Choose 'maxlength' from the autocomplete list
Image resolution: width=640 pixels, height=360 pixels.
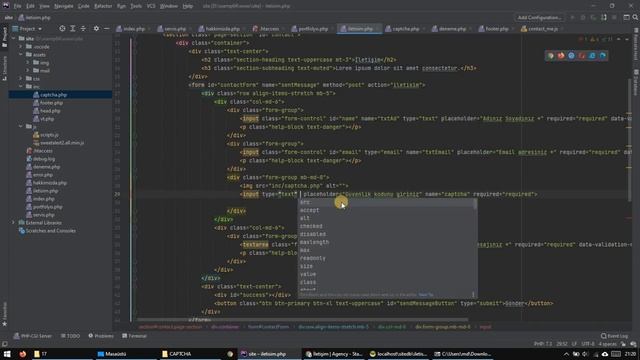[x=386, y=242]
